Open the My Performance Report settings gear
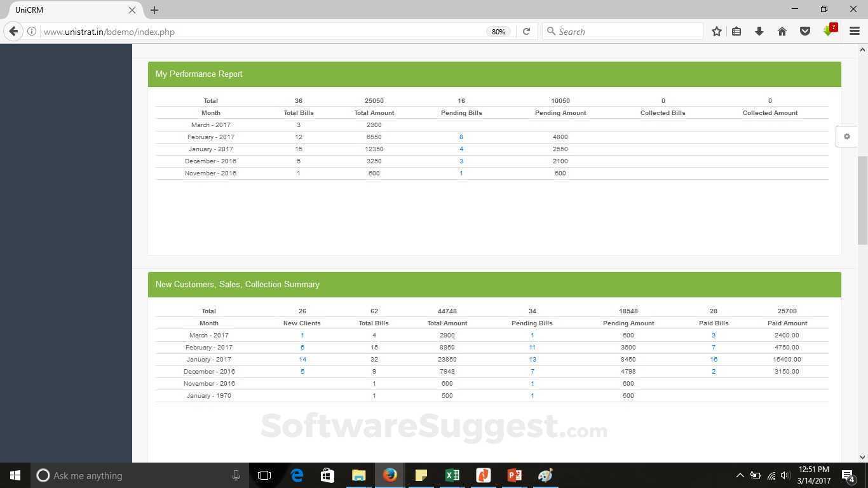Viewport: 868px width, 488px height. [847, 136]
